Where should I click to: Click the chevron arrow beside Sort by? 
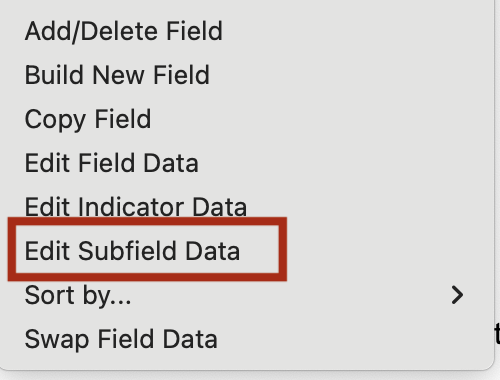[x=457, y=295]
